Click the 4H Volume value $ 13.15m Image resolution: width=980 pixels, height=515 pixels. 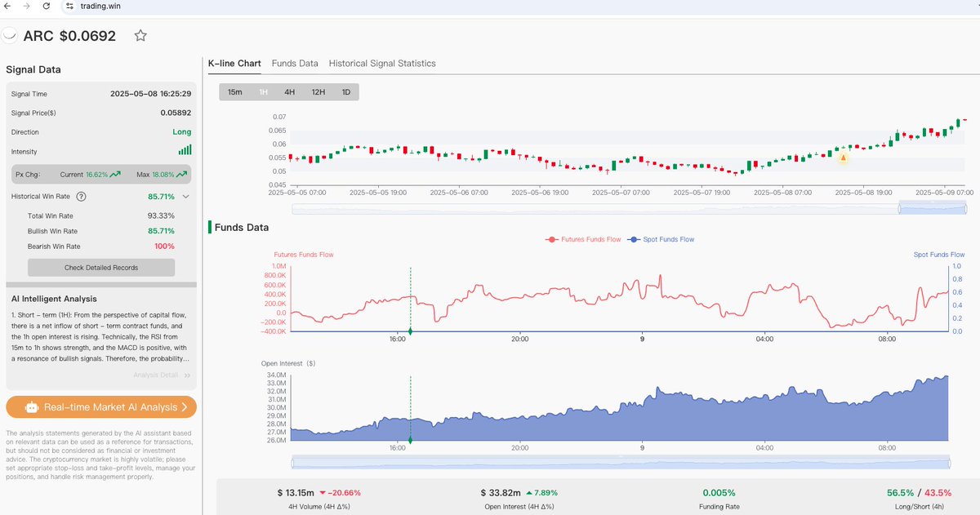(x=295, y=493)
